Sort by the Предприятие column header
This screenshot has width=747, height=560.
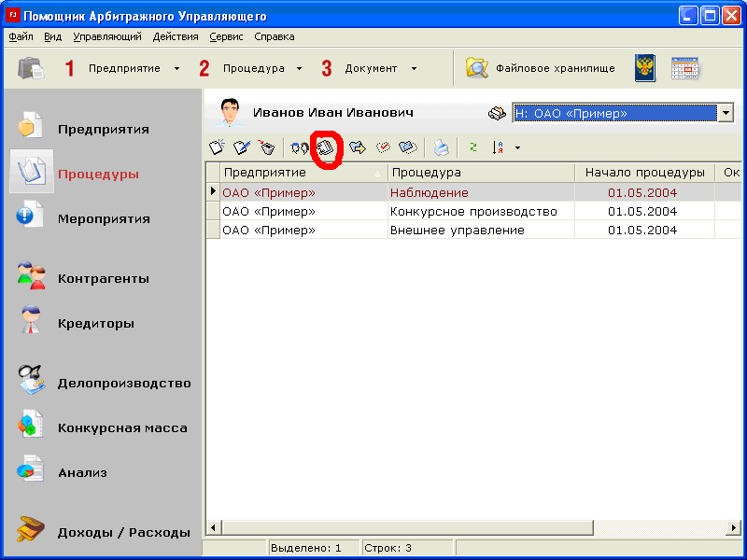(303, 173)
